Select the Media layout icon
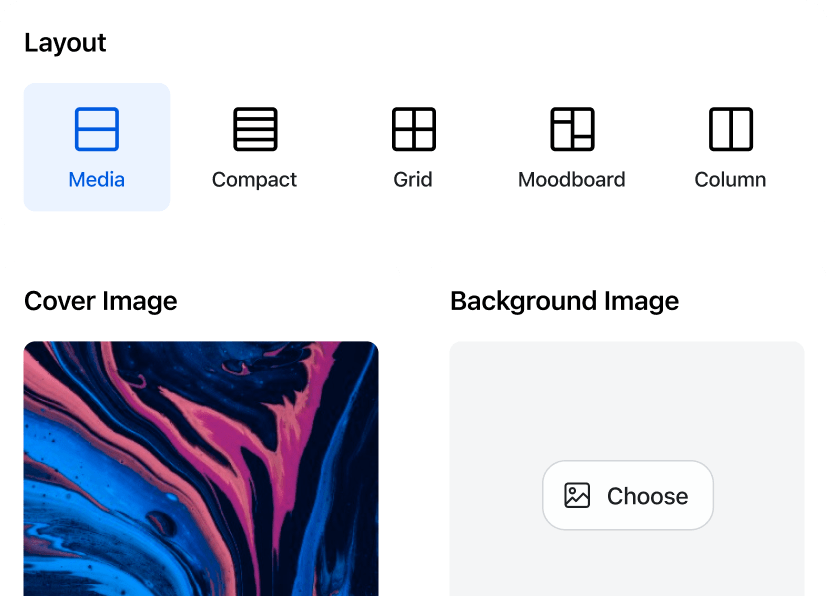The width and height of the screenshot is (828, 596). (x=96, y=128)
